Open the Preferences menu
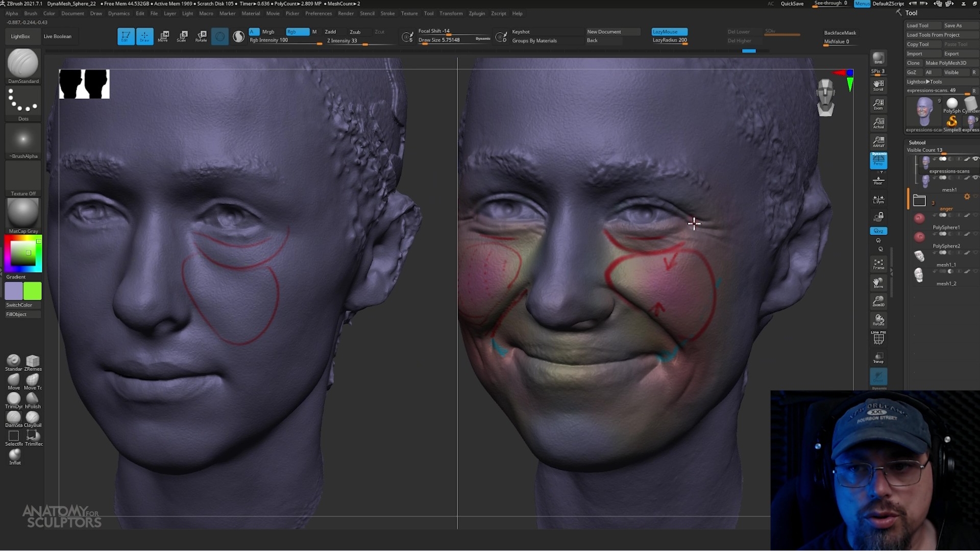Viewport: 980px width, 551px height. [318, 13]
